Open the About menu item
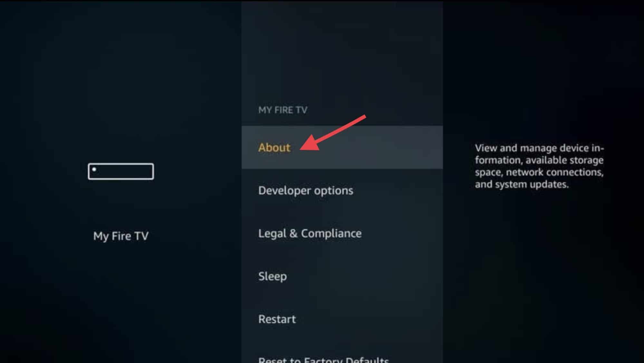The width and height of the screenshot is (644, 363). 274,147
